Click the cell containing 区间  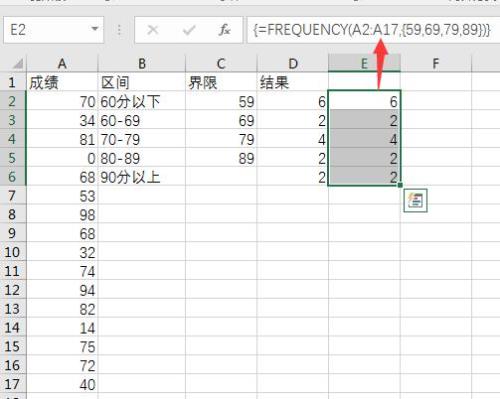click(x=142, y=82)
